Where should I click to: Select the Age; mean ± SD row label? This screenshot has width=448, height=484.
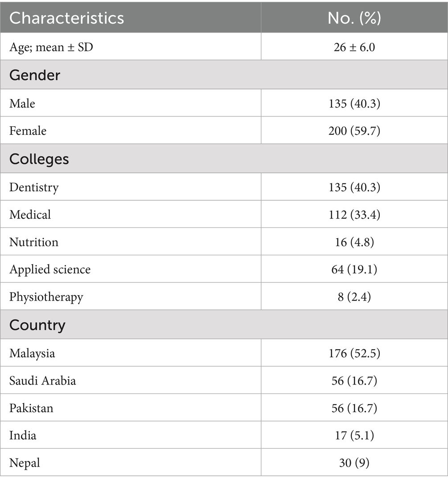click(51, 47)
